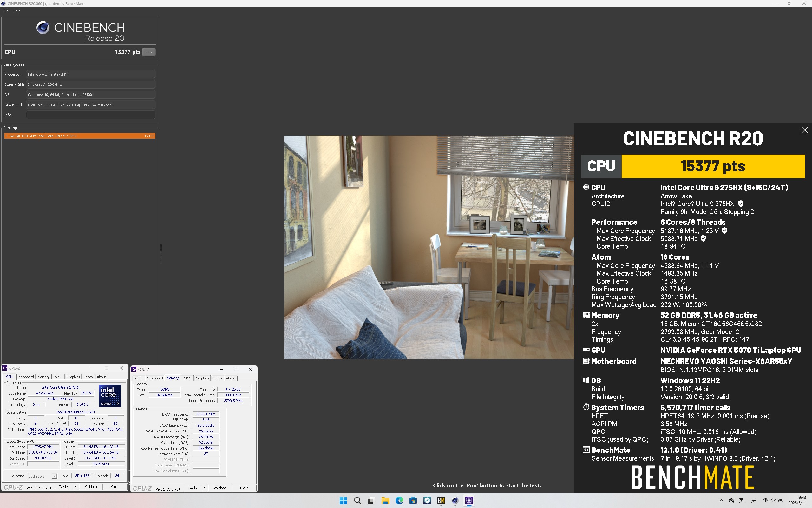812x508 pixels.
Task: Open the Windows Start menu
Action: (x=343, y=501)
